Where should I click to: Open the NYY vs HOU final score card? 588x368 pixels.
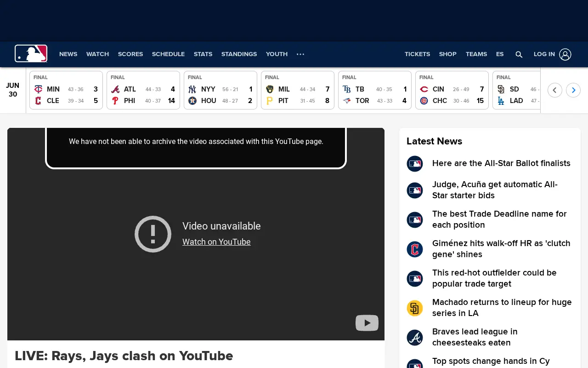coord(220,90)
